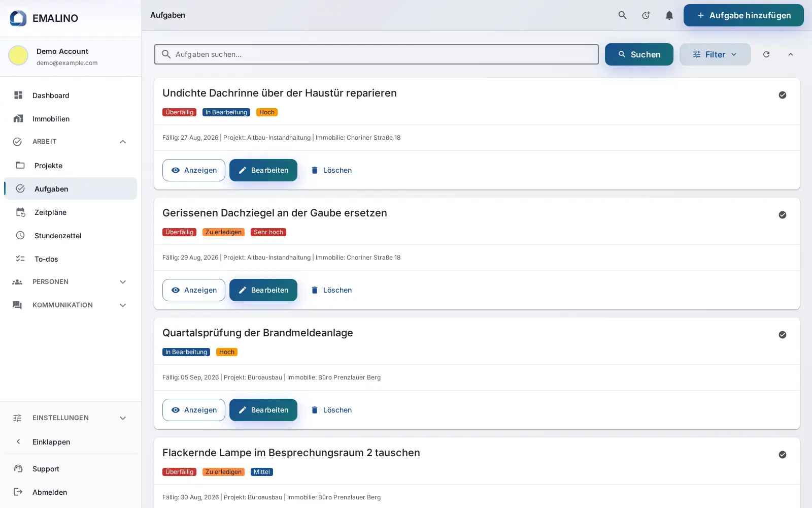This screenshot has width=812, height=508.
Task: View the Quartalsprüfung task via Anzeigen
Action: pyautogui.click(x=194, y=410)
